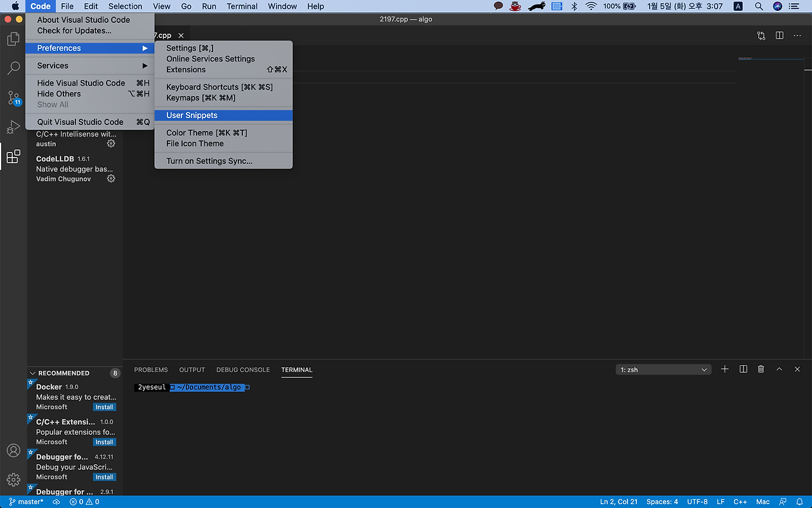Click the notifications bell in status bar

[799, 502]
